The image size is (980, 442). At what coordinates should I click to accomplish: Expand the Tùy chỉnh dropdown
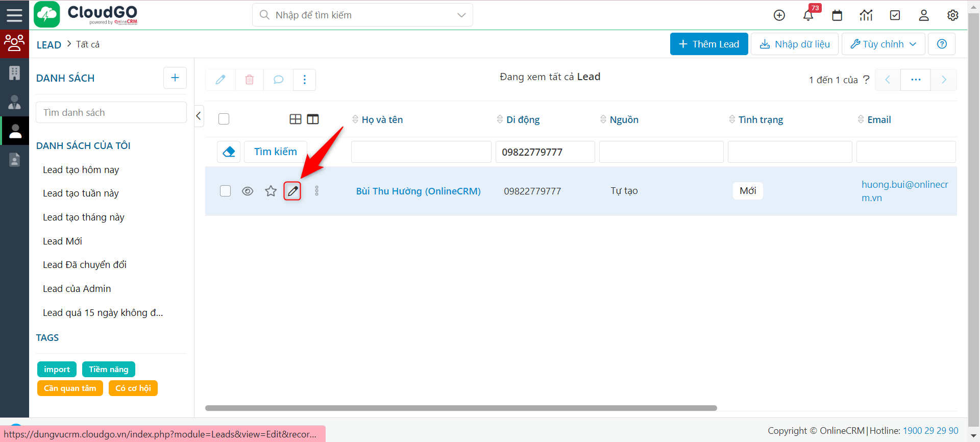click(883, 44)
